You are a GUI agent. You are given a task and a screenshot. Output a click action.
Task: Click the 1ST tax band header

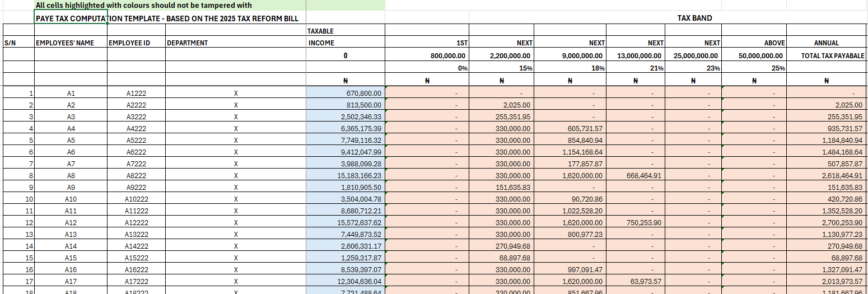pos(427,43)
